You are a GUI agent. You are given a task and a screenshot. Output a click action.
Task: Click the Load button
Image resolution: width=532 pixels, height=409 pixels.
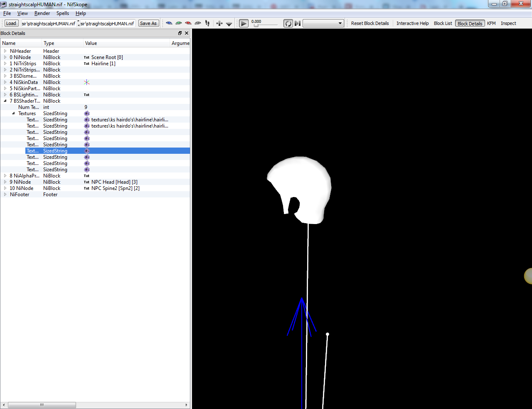(x=11, y=23)
